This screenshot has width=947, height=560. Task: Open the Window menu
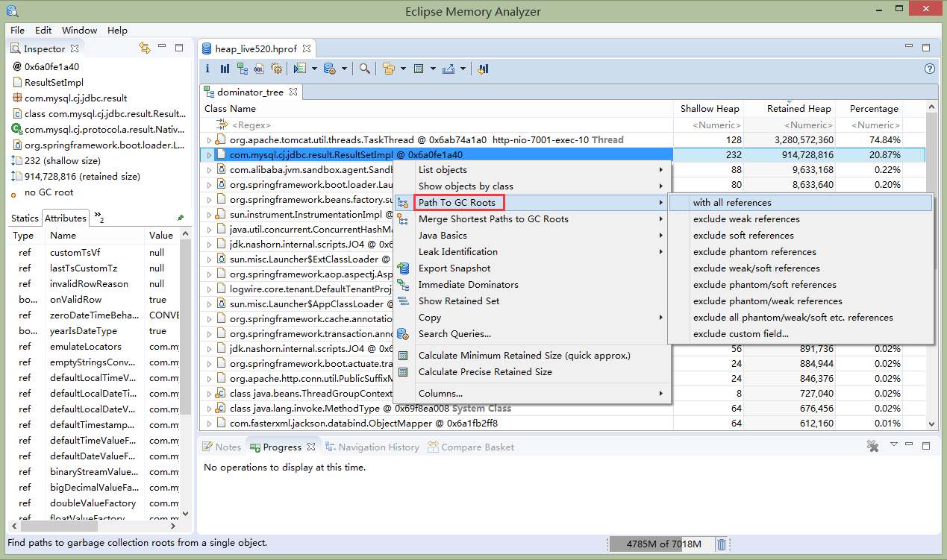click(79, 31)
